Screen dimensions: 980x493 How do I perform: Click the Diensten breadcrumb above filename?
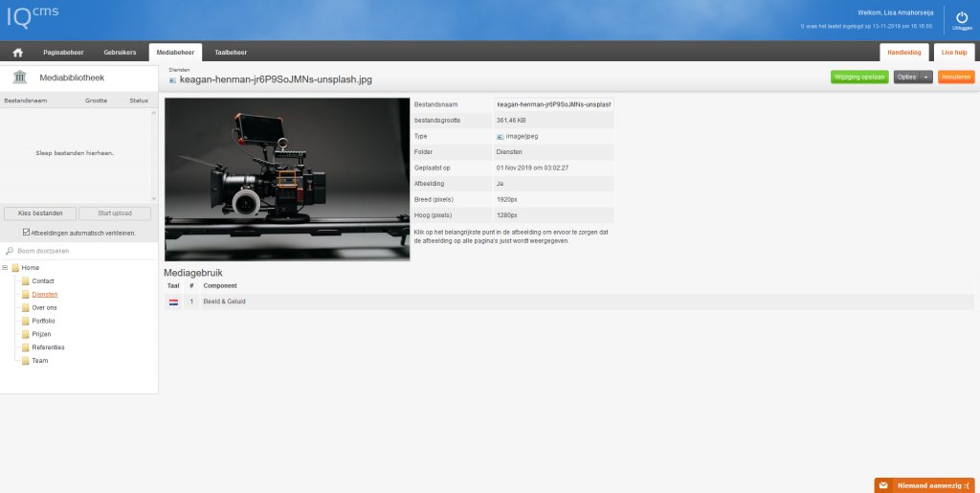coord(179,70)
